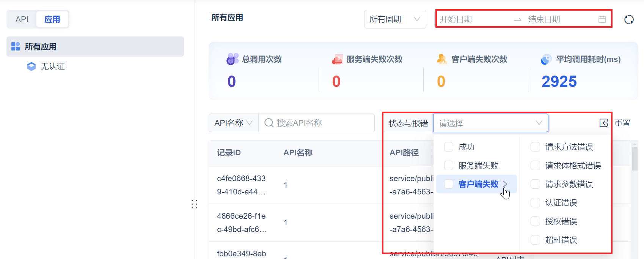
Task: Switch to the 应用 tab
Action: (52, 19)
